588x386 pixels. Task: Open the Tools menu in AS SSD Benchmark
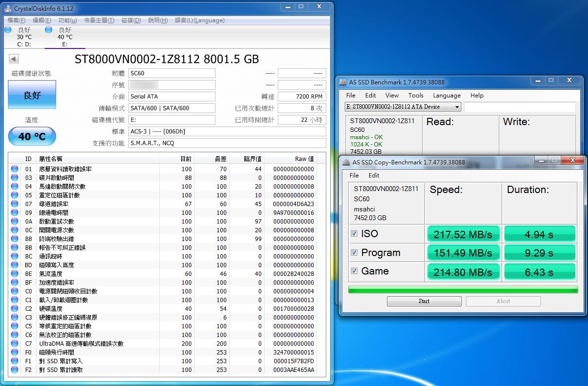coord(416,96)
